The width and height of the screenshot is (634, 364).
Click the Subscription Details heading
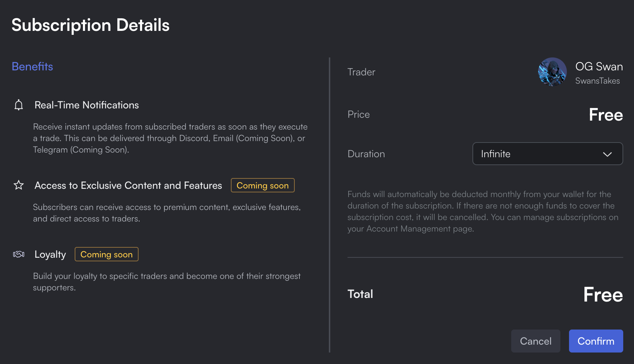[90, 25]
